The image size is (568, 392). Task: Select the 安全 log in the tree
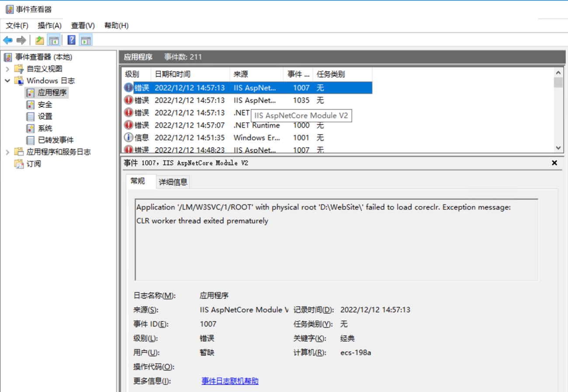pyautogui.click(x=45, y=104)
